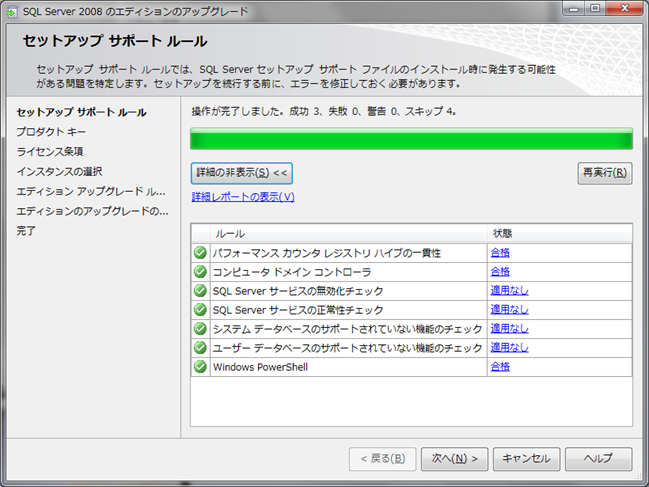Re-run the checks with 再実行(R)
Screen dimensions: 649x487
pyautogui.click(x=605, y=173)
